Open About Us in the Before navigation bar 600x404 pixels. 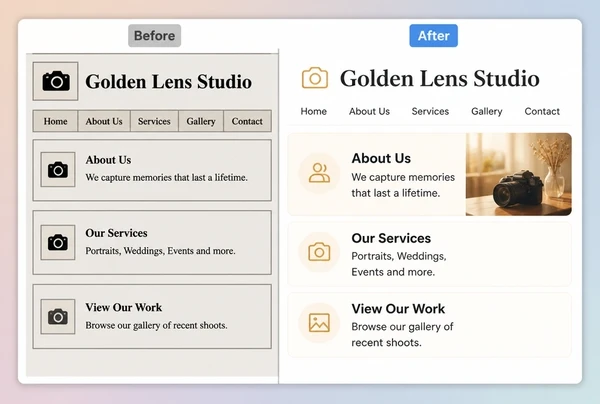pos(104,121)
